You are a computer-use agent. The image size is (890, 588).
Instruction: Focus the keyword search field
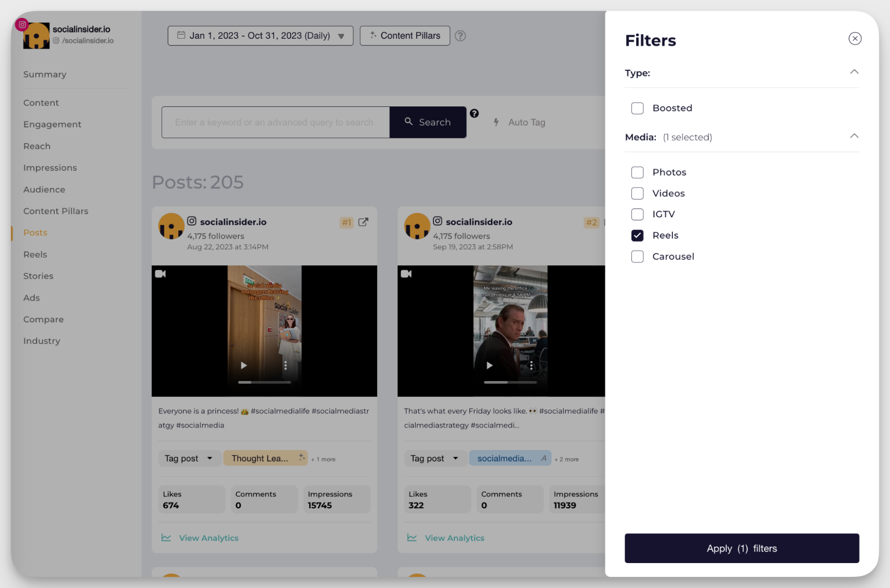point(275,122)
